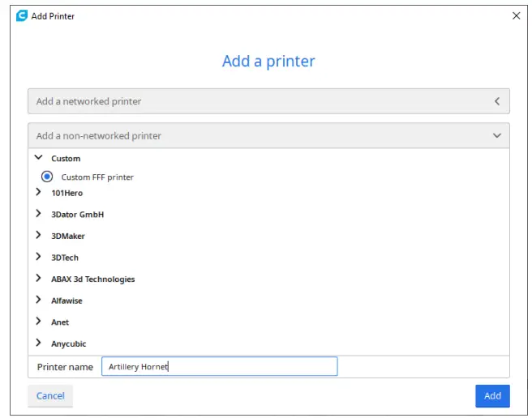Close the Add Printer dialog
The width and height of the screenshot is (532, 418).
tap(516, 15)
